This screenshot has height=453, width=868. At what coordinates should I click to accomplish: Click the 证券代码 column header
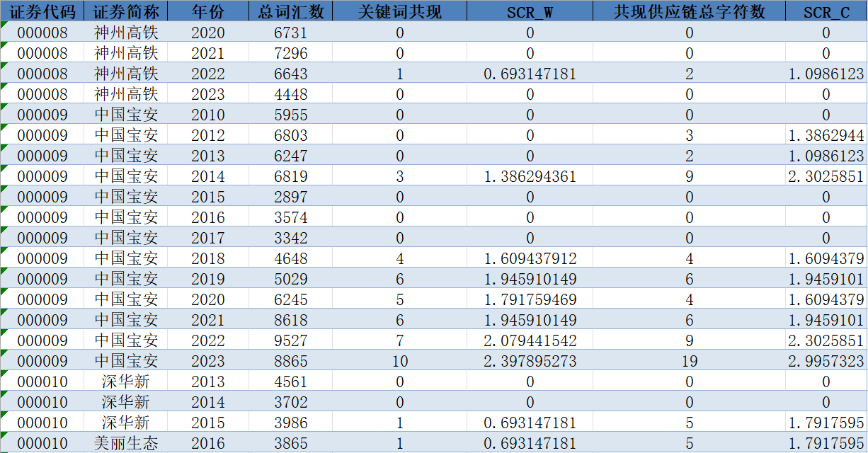[x=42, y=11]
